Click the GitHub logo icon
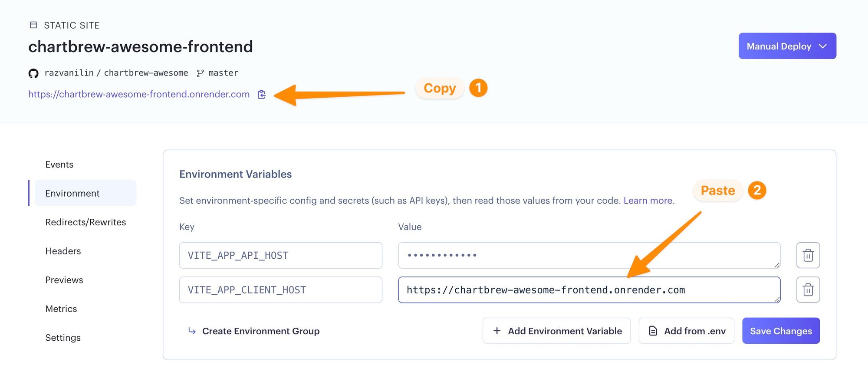 33,73
